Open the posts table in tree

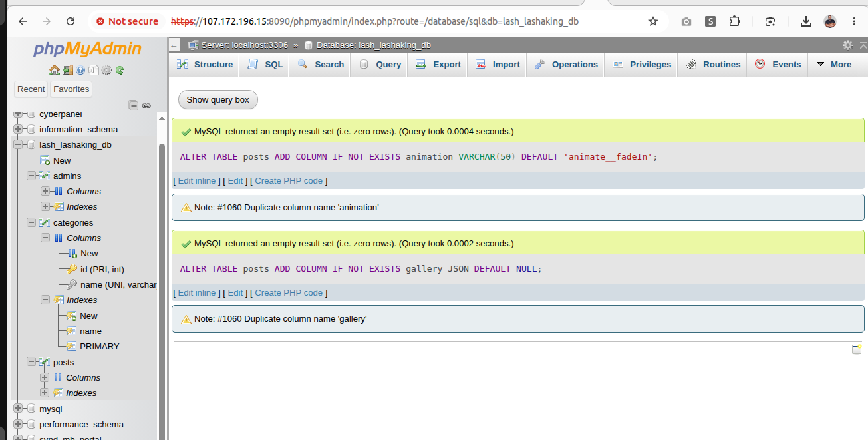point(63,363)
